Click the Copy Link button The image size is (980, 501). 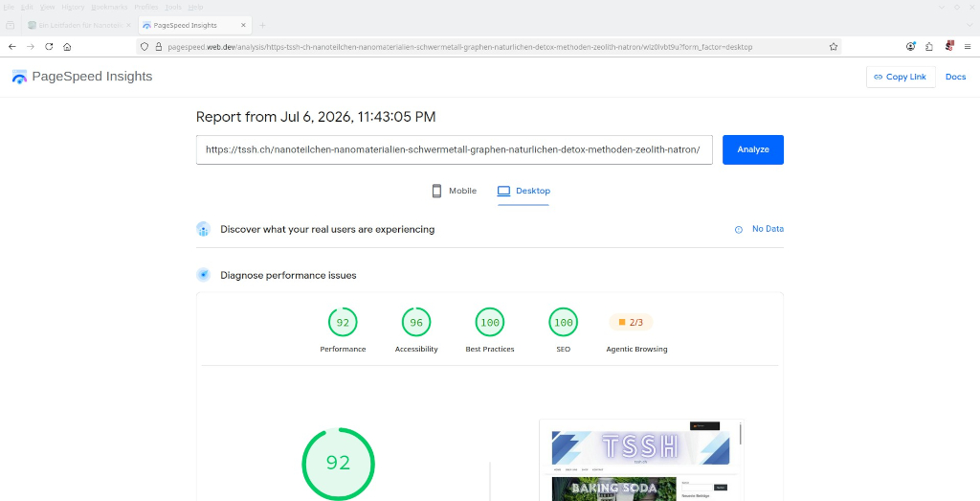coord(901,77)
